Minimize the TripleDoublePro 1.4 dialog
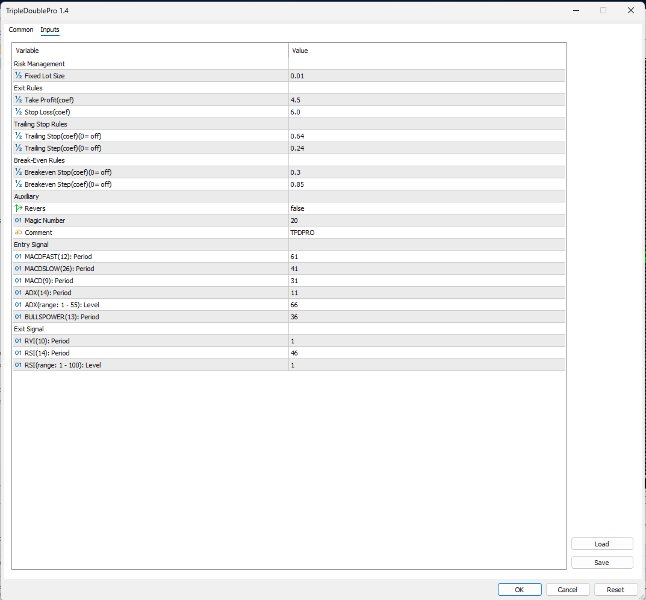Viewport: 646px width, 600px height. pos(576,10)
